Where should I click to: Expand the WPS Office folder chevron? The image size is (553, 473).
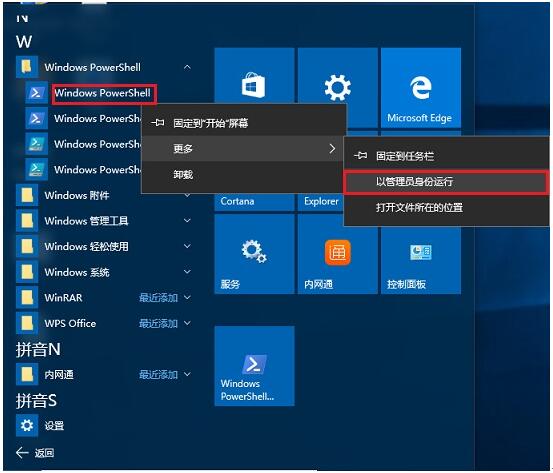187,323
